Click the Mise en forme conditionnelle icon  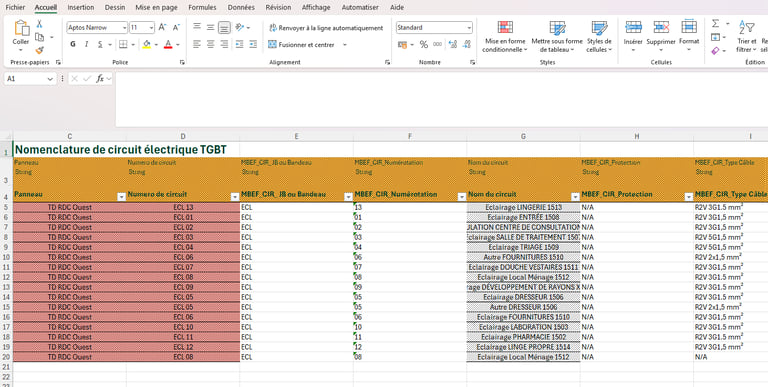point(504,27)
